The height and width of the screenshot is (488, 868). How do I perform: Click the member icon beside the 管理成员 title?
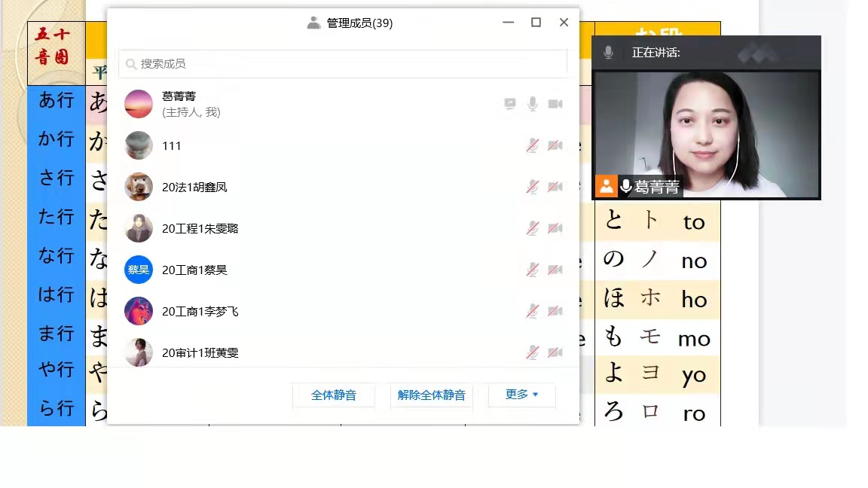tap(313, 23)
